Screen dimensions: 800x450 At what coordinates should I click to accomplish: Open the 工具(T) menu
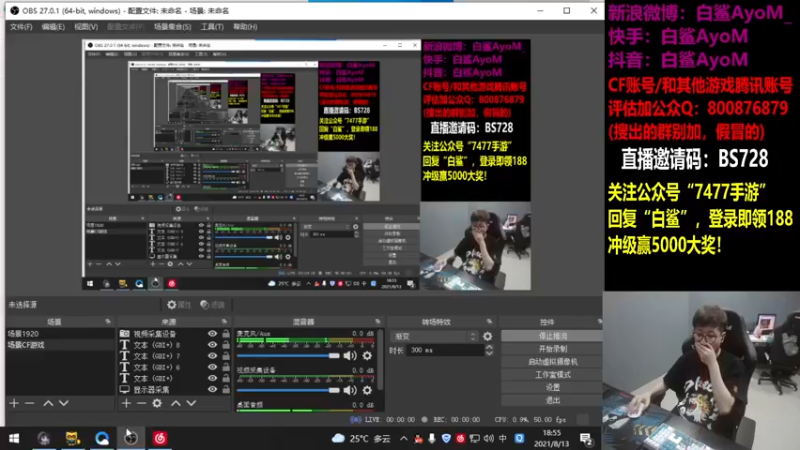[212, 27]
